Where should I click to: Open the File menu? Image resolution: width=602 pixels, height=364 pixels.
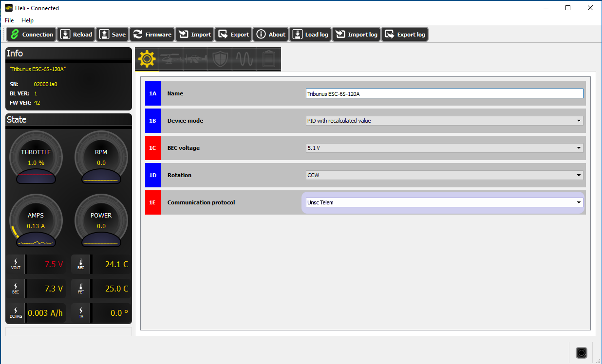[x=9, y=20]
